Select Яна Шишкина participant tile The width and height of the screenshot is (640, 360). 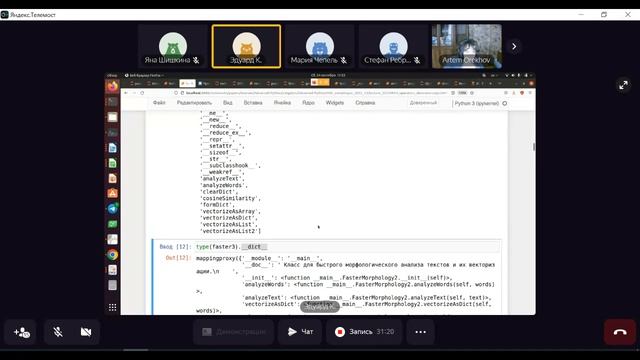click(173, 47)
